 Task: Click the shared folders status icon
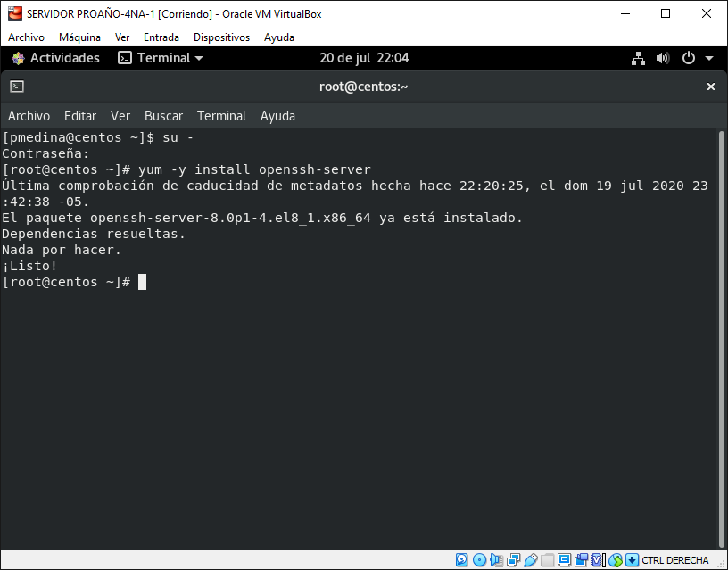pyautogui.click(x=547, y=560)
